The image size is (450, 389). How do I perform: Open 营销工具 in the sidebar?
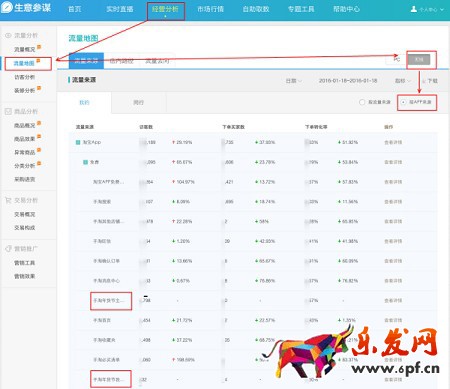(25, 263)
